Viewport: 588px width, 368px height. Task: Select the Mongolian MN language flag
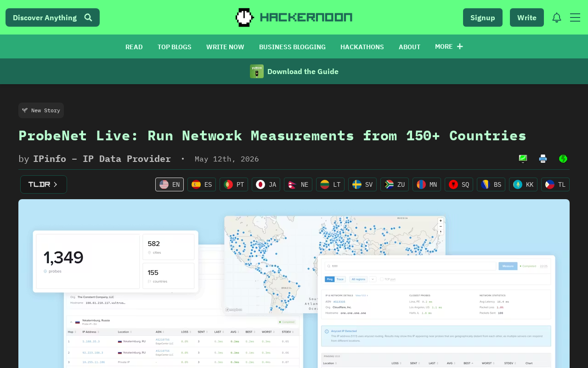coord(427,184)
